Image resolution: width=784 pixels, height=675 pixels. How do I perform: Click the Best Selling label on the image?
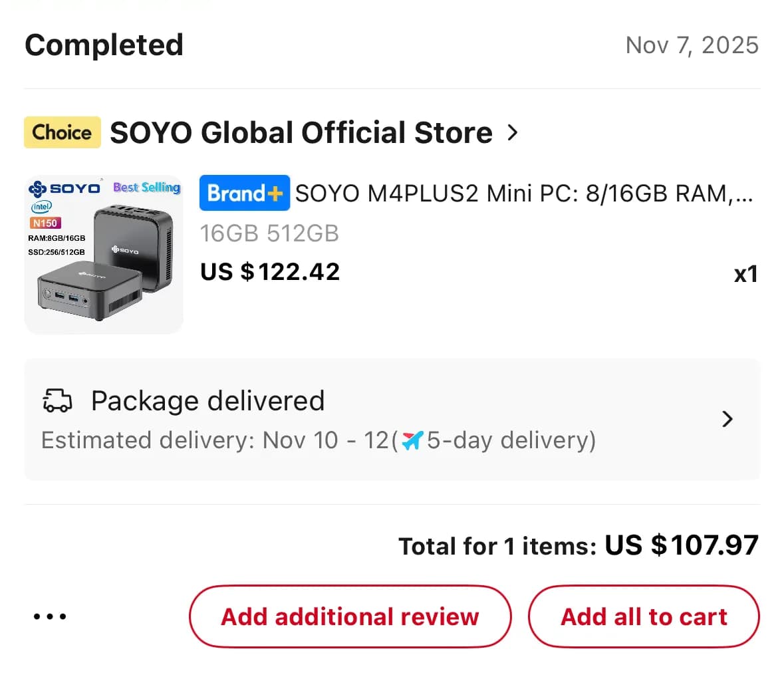(146, 188)
